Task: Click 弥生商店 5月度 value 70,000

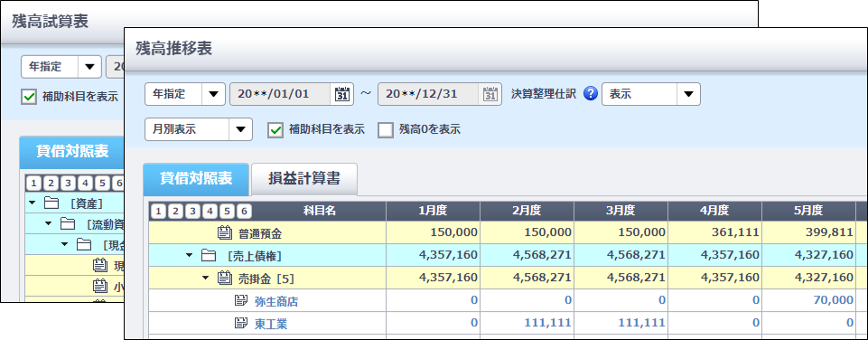Action: [834, 300]
